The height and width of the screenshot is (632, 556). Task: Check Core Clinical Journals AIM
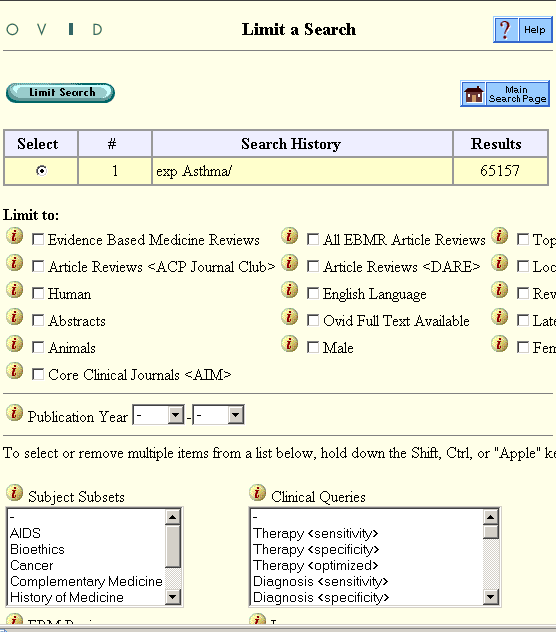pos(38,374)
